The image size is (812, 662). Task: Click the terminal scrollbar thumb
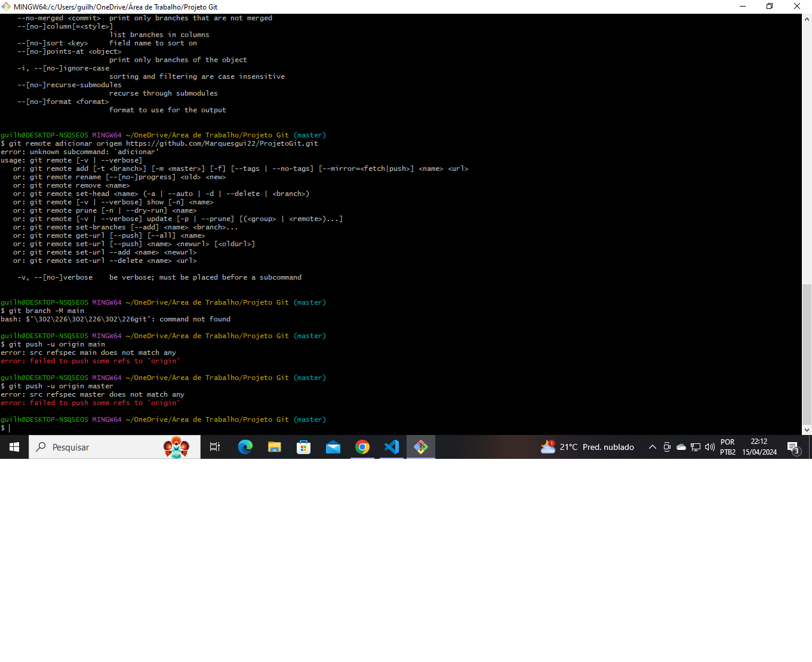point(807,354)
